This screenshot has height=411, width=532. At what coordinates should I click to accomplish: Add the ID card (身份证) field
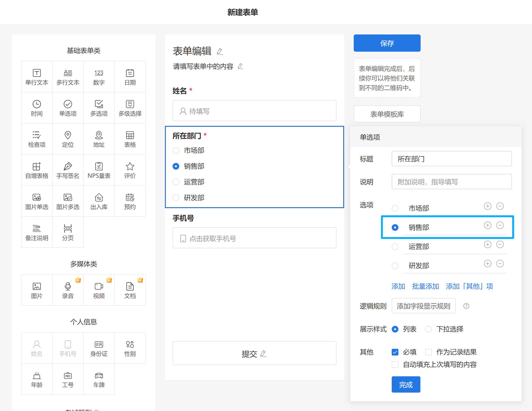(x=99, y=348)
